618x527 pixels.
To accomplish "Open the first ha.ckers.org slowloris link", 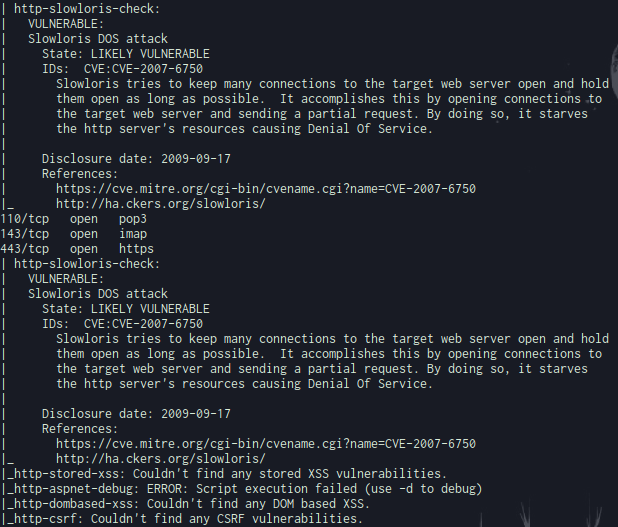I will 161,204.
